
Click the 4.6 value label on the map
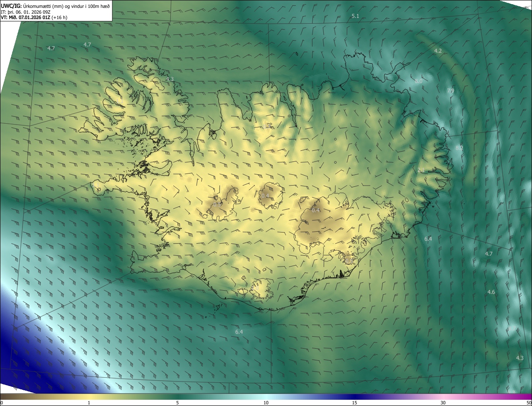491,292
